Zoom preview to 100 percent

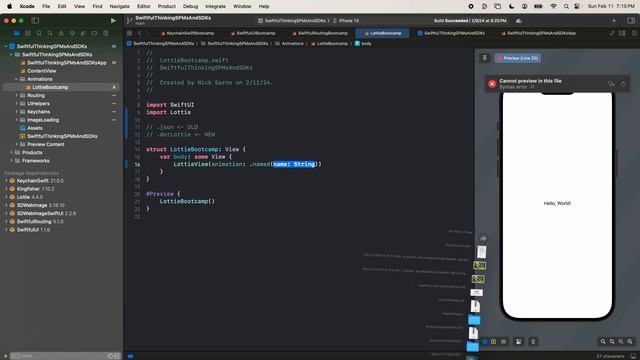[612, 342]
